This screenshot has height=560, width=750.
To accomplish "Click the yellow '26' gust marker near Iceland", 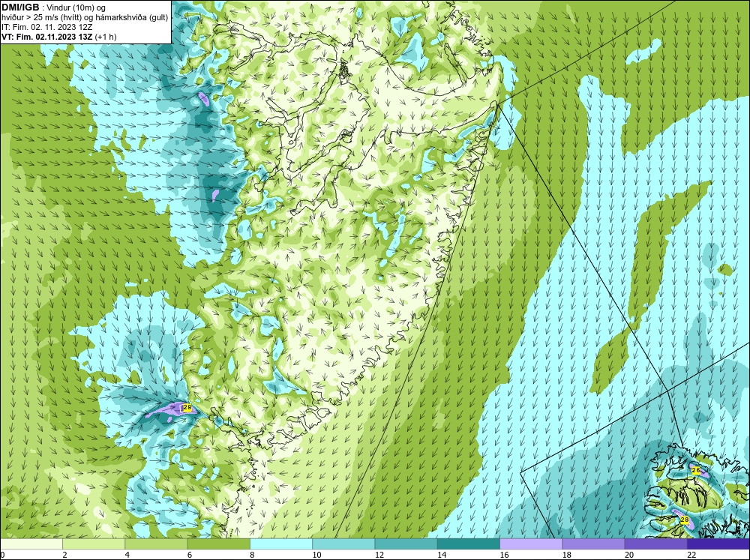I will coord(696,471).
